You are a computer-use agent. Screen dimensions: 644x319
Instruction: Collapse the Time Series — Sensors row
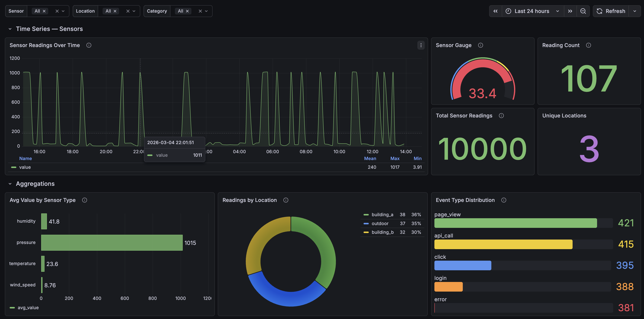tap(10, 29)
